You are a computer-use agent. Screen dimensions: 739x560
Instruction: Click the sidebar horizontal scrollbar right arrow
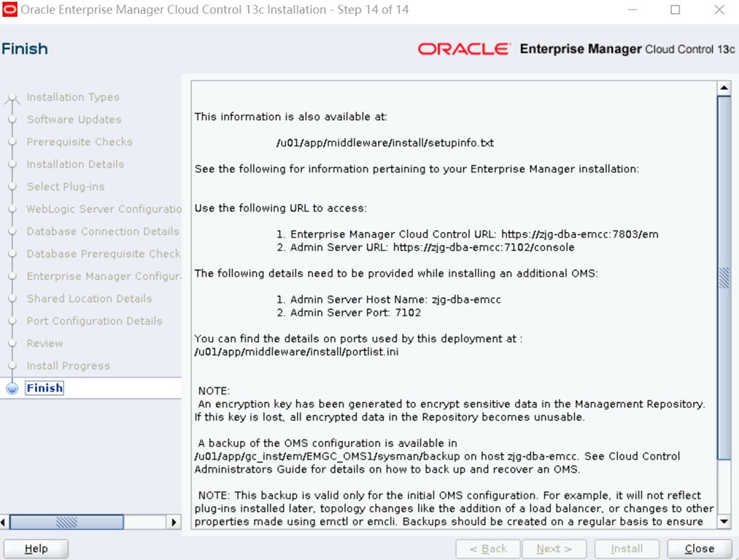pyautogui.click(x=174, y=522)
